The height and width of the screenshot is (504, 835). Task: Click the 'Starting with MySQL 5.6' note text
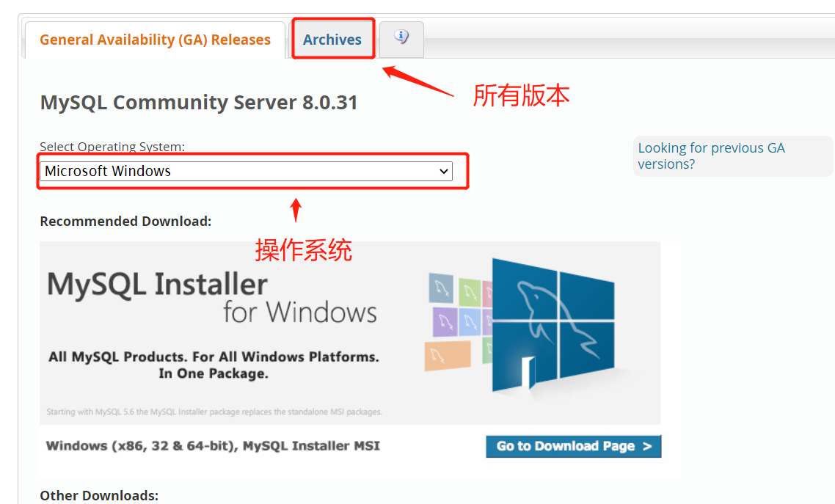(214, 412)
